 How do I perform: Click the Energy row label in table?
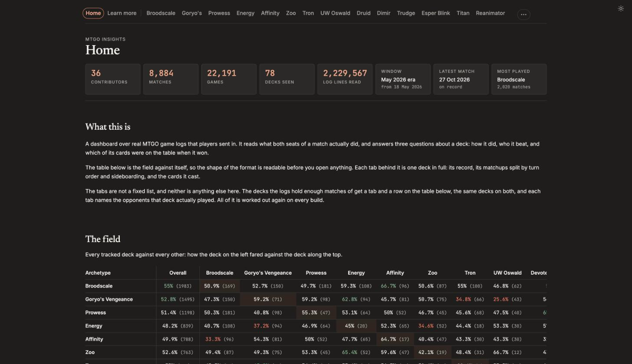(x=94, y=326)
